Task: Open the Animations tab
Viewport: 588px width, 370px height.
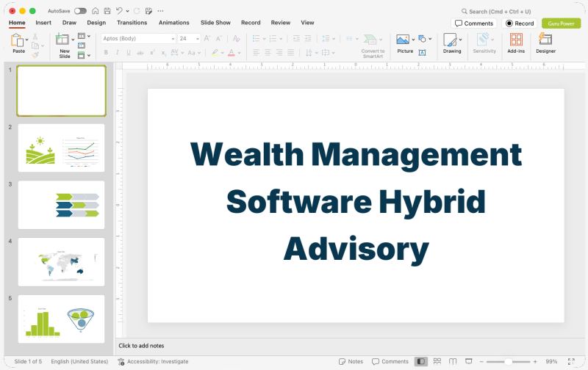Action: click(174, 23)
